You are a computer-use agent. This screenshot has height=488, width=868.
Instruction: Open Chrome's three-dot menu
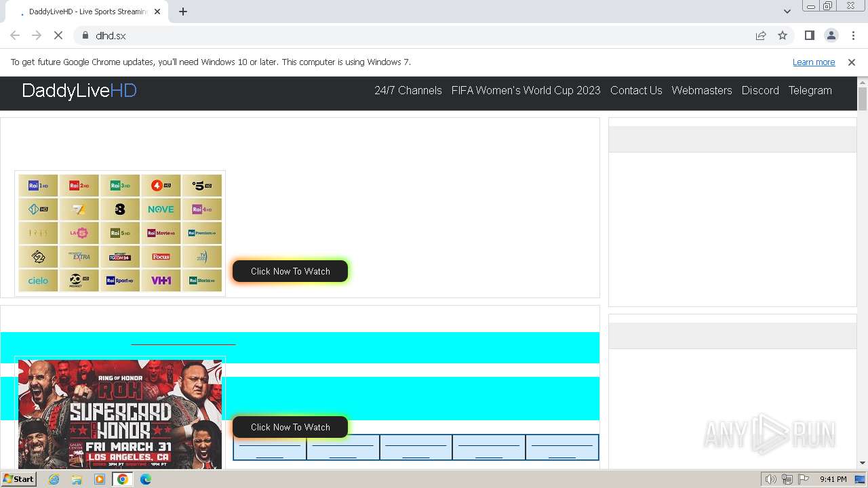pyautogui.click(x=853, y=35)
